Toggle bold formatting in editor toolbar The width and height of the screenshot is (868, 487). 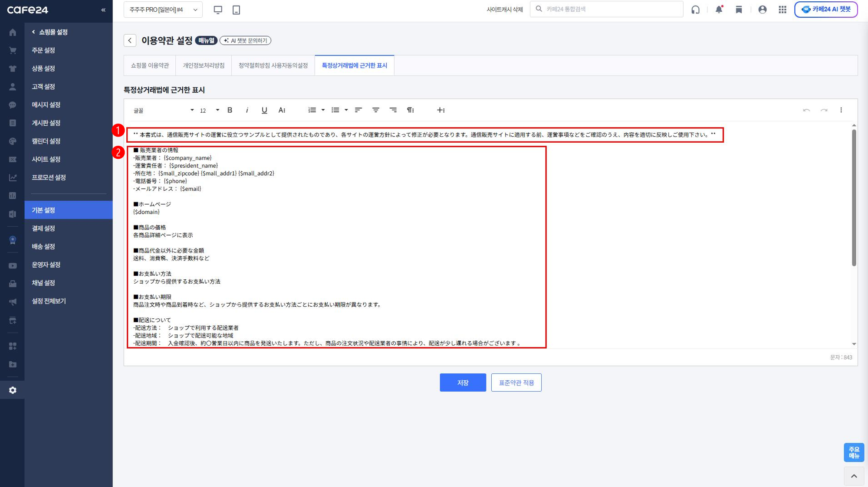pyautogui.click(x=230, y=110)
